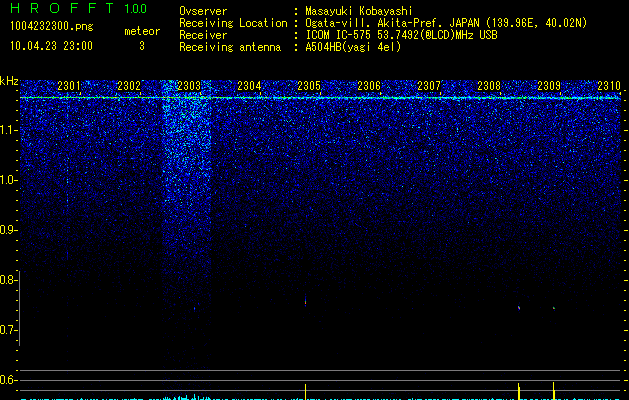Click the Receiving antenna label
The width and height of the screenshot is (629, 400).
[230, 47]
